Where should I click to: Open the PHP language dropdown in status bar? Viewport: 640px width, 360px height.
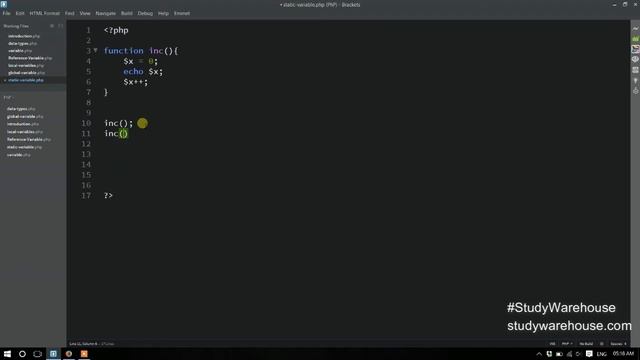pyautogui.click(x=567, y=344)
